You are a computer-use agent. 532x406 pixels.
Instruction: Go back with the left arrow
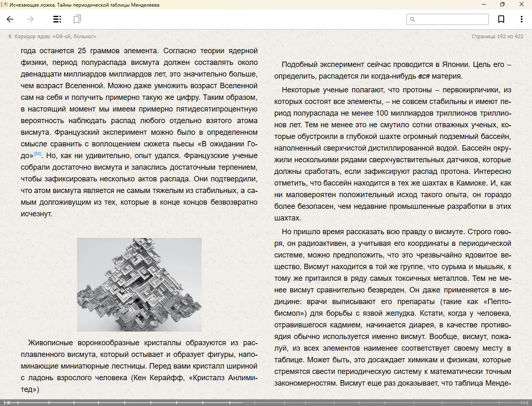coord(10,19)
